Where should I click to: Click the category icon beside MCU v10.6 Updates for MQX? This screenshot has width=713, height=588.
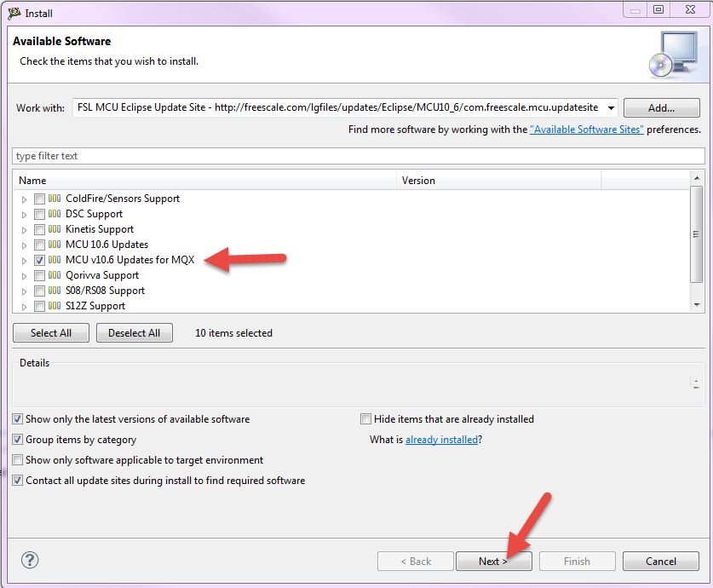55,260
